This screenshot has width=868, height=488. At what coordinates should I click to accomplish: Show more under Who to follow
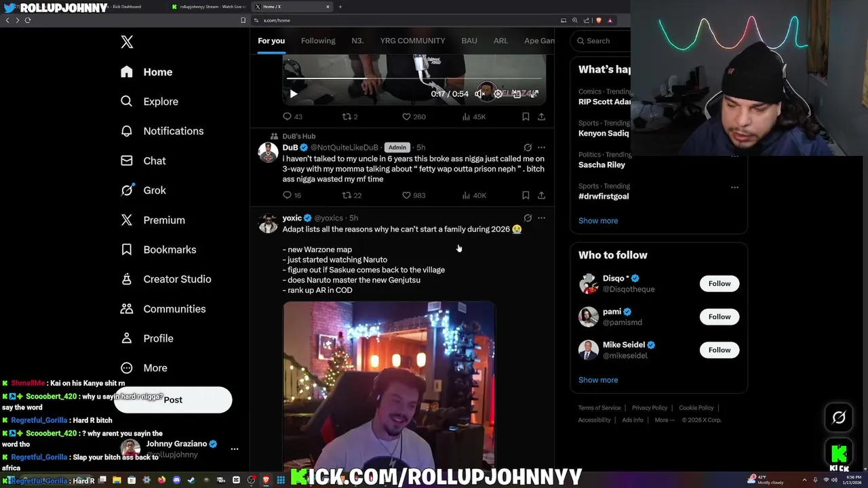pos(598,380)
